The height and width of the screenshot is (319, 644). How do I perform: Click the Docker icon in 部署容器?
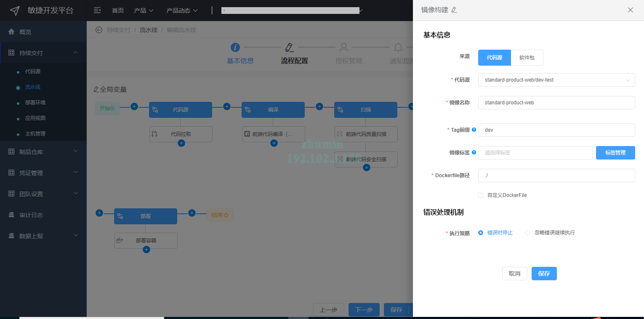(x=120, y=241)
